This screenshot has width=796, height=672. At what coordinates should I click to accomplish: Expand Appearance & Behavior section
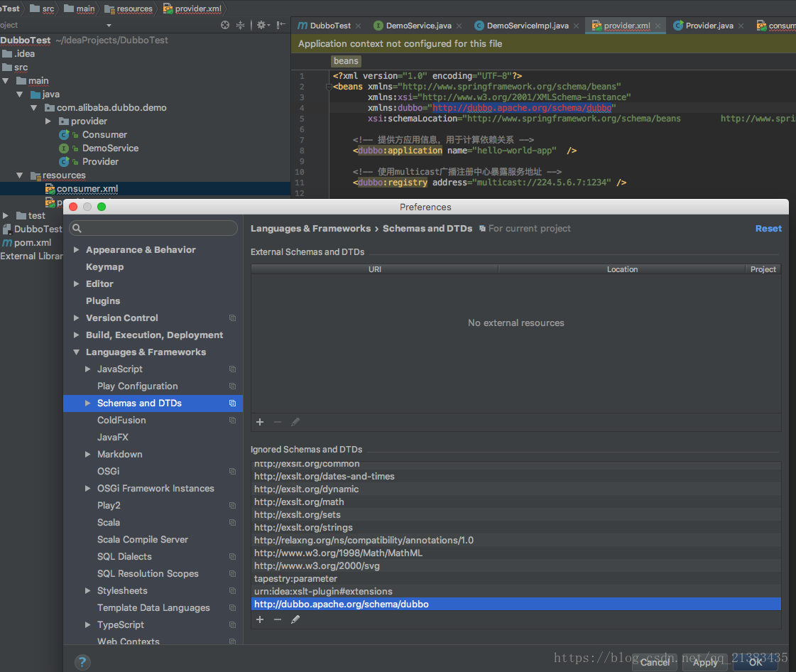[76, 250]
